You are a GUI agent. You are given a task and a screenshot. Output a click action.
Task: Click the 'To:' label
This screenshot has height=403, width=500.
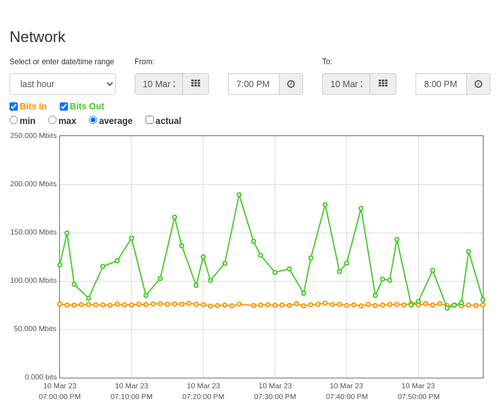point(327,62)
